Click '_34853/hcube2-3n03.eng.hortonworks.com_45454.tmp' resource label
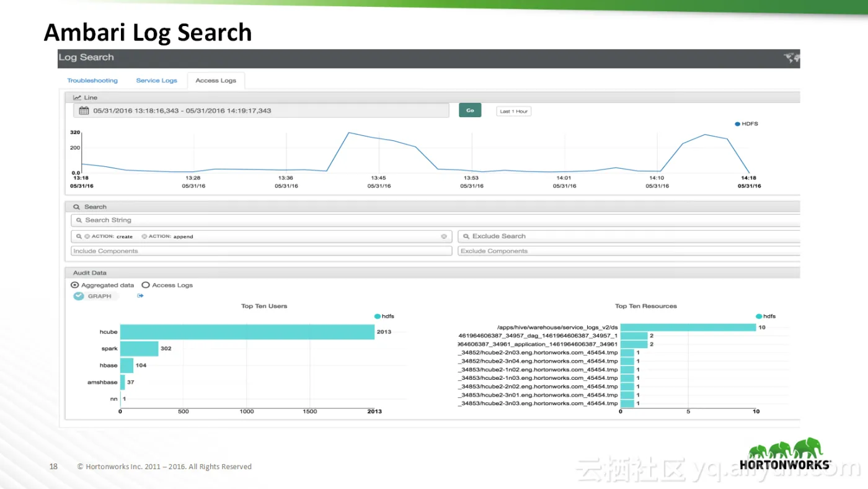This screenshot has width=868, height=489. tap(538, 403)
